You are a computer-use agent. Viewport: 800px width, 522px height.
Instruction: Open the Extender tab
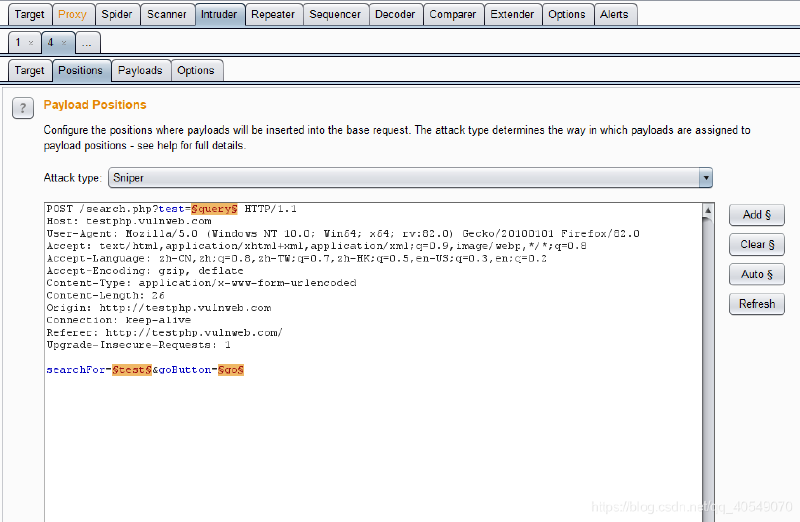tap(512, 14)
